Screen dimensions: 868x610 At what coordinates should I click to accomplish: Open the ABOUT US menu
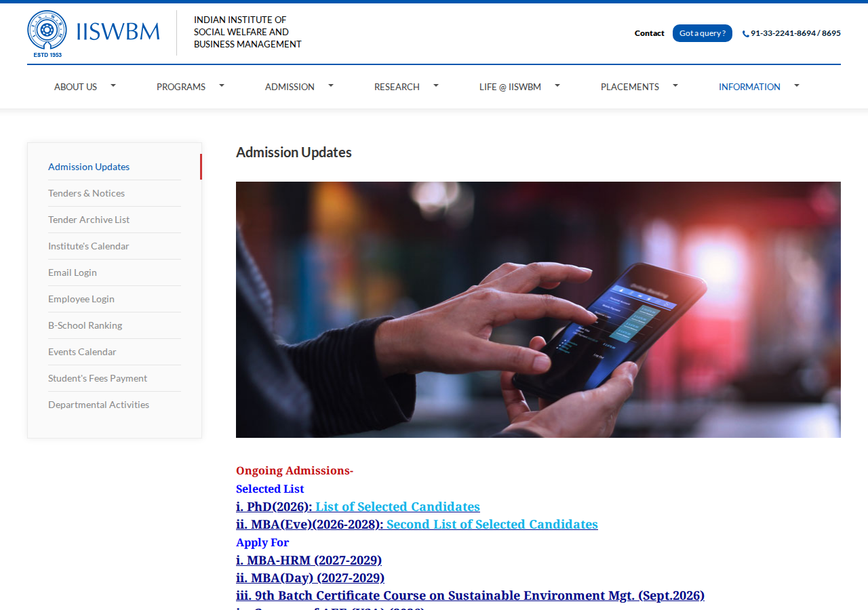75,87
